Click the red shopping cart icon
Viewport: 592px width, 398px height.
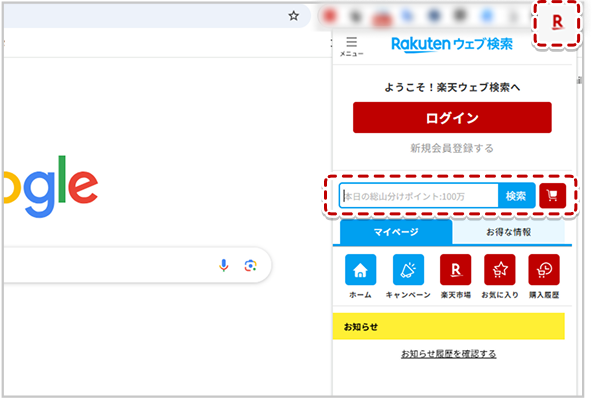552,196
